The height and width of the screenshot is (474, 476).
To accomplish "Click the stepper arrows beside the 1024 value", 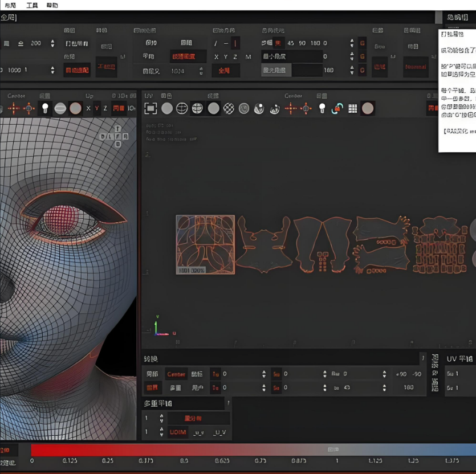I will pyautogui.click(x=201, y=71).
